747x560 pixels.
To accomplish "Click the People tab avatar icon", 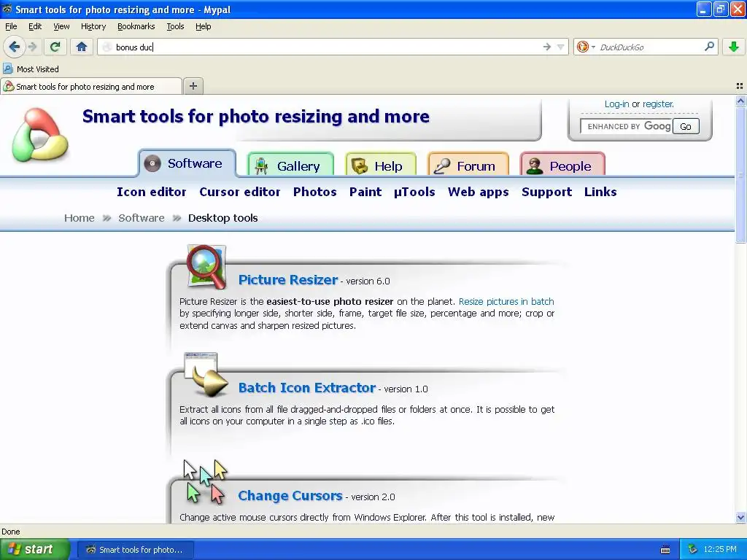I will pos(535,166).
